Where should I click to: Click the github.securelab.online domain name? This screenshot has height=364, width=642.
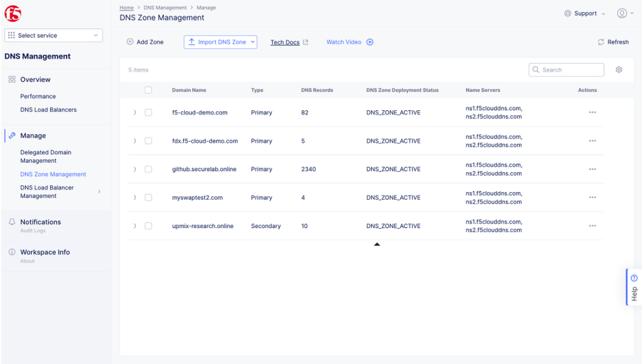pyautogui.click(x=204, y=169)
